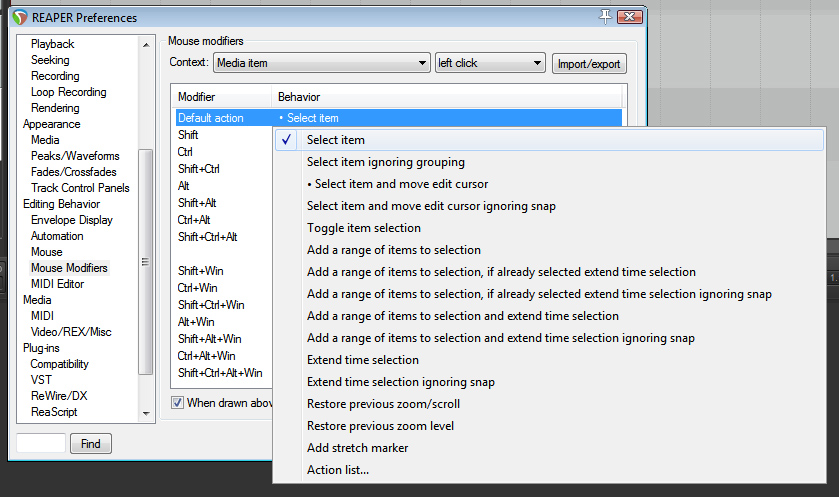Select the MIDI Editor page
Viewport: 839px width, 497px height.
click(x=57, y=284)
